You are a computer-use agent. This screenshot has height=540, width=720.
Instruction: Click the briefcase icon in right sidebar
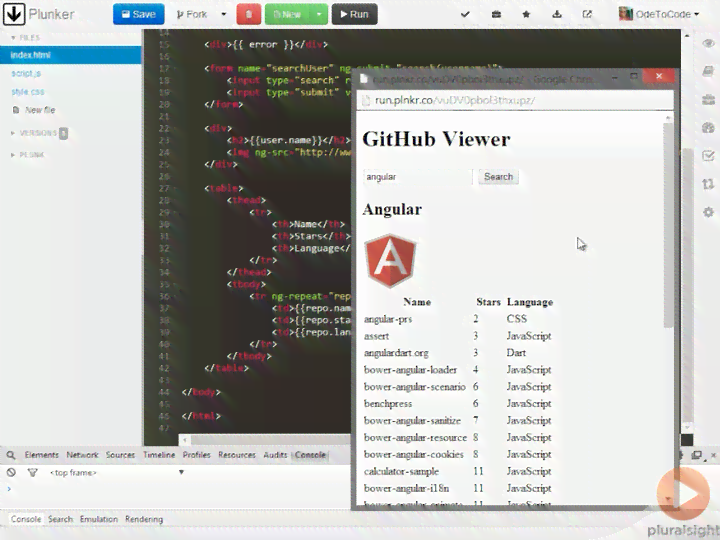708,100
